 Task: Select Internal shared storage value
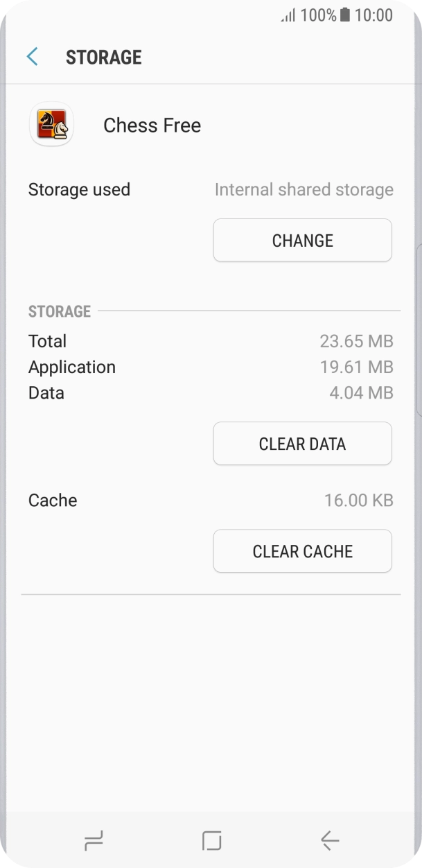tap(304, 189)
